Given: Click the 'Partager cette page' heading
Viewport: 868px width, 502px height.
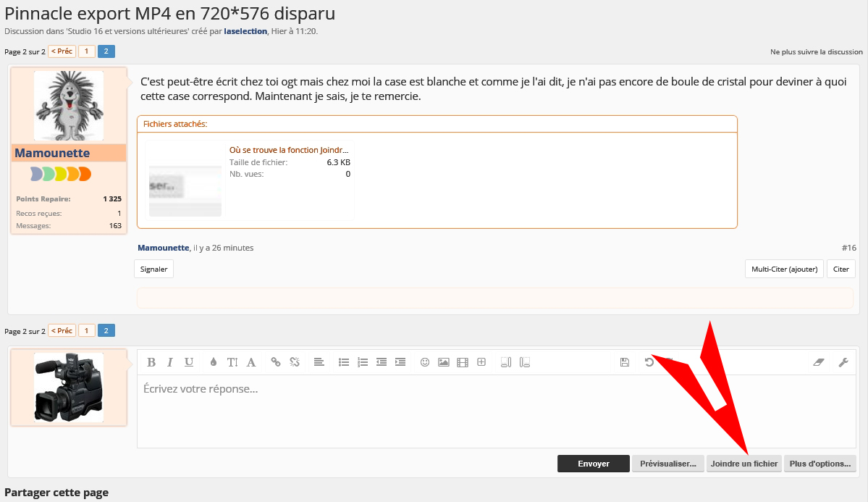Looking at the screenshot, I should pyautogui.click(x=56, y=493).
